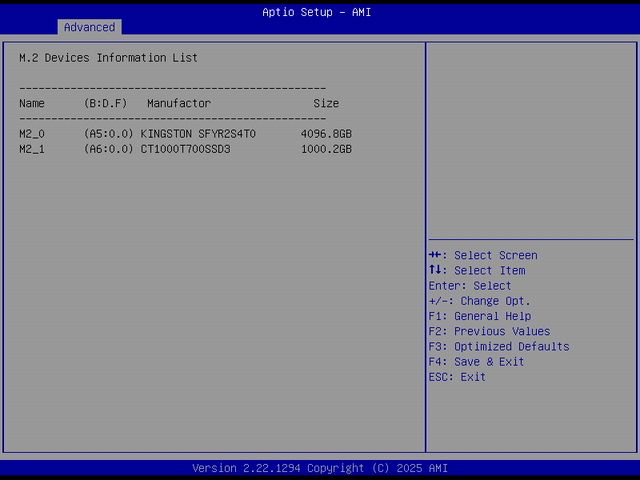
Task: Click the (A6:0.0) bus address
Action: [x=109, y=149]
